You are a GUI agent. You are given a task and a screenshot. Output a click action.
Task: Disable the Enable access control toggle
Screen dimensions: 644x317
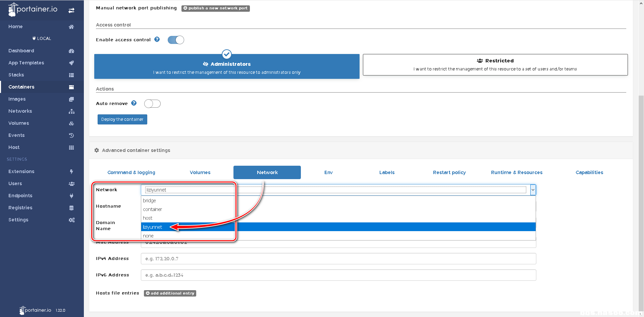pyautogui.click(x=176, y=40)
